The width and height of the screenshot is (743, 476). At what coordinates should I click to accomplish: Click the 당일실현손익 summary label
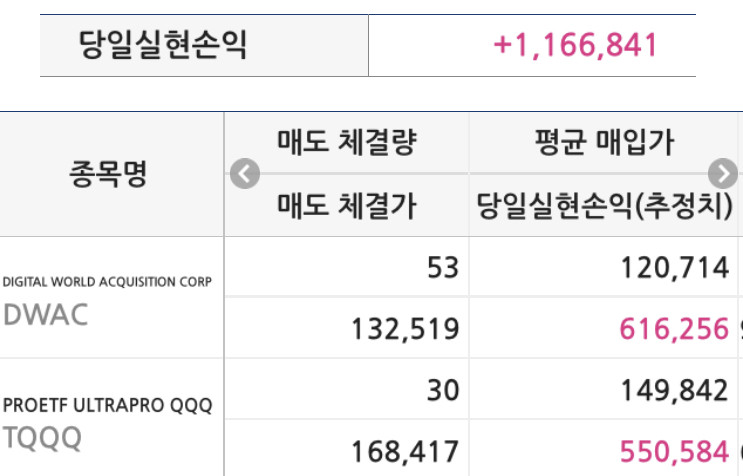163,45
